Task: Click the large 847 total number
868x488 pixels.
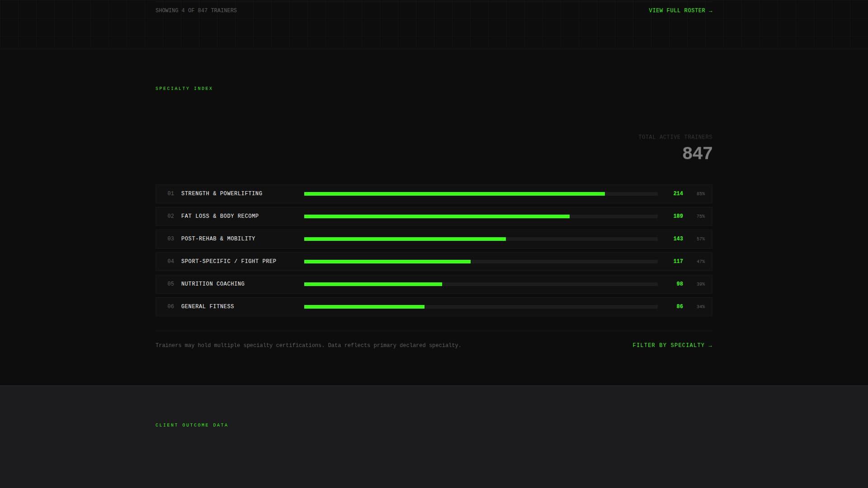Action: point(697,153)
